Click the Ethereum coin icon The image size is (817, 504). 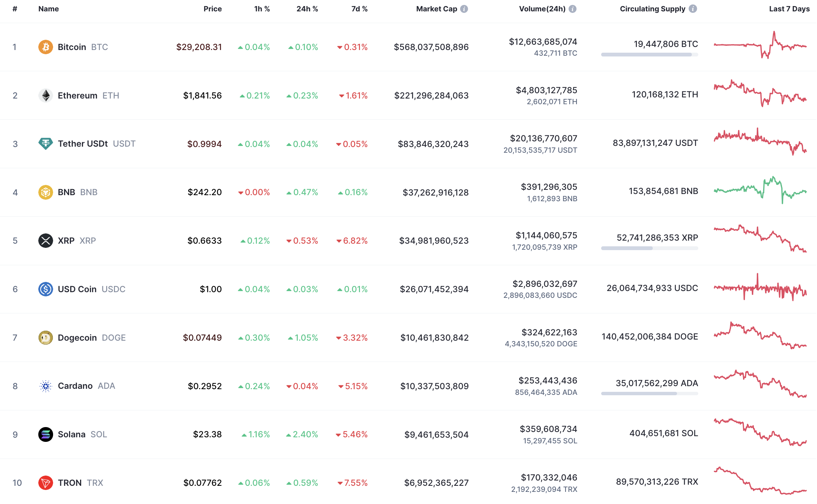pos(46,95)
